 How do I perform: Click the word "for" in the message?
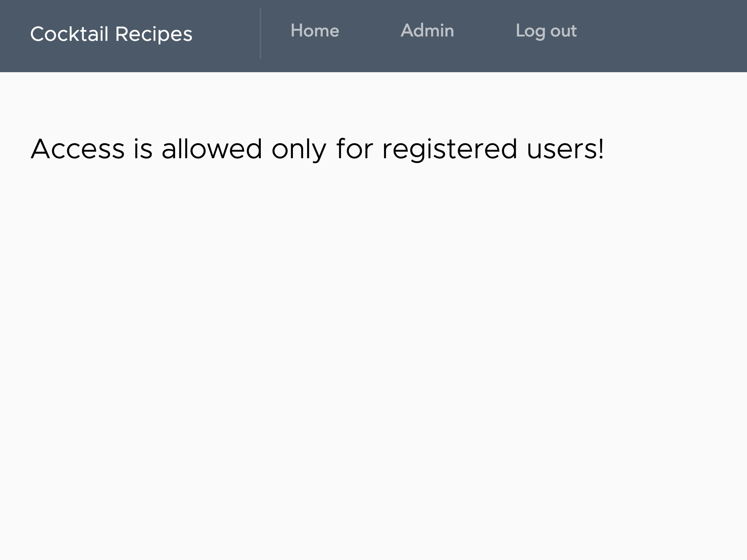[x=355, y=149]
